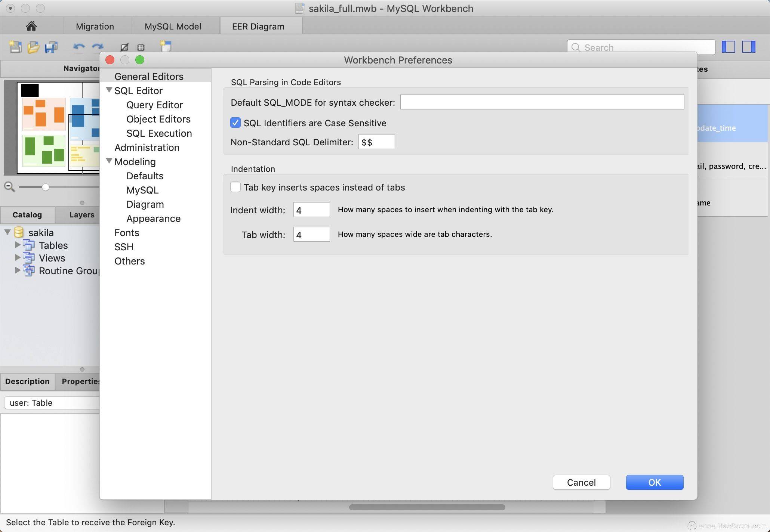Switch to EER Diagram tab
Screen dimensions: 770x532
259,26
